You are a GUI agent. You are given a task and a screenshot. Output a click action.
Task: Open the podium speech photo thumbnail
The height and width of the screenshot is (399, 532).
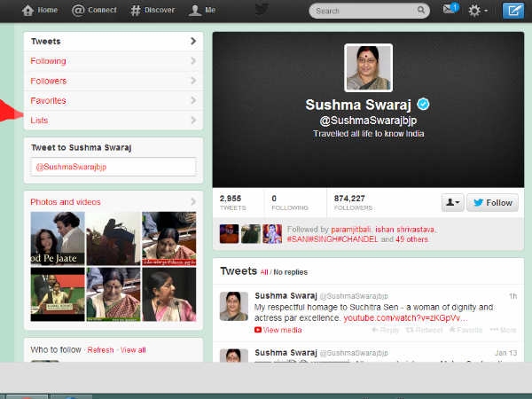click(x=58, y=294)
